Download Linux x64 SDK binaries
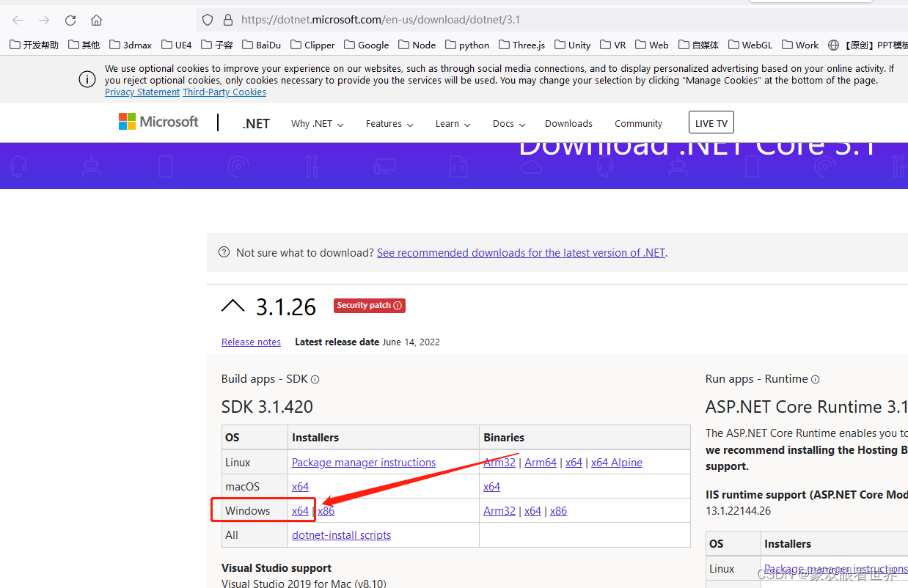 point(574,463)
